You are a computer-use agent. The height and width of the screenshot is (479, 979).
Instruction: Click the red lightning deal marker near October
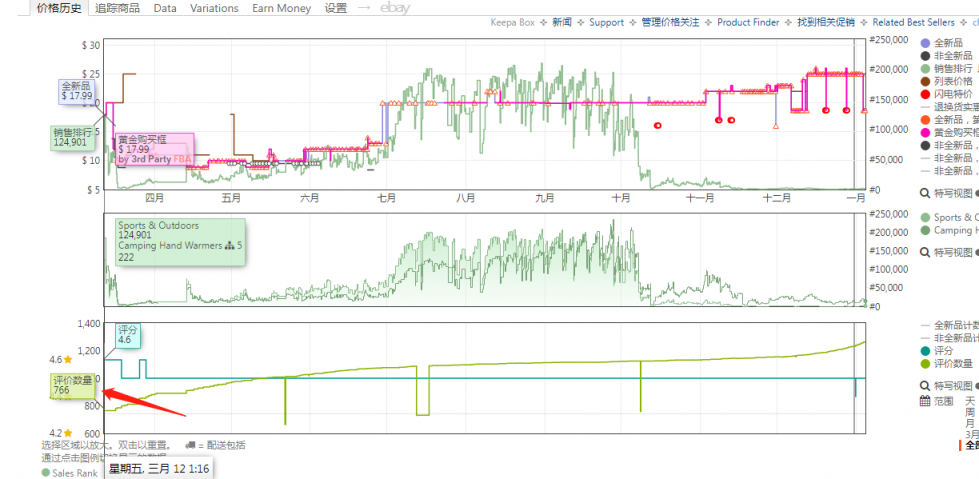pos(657,126)
